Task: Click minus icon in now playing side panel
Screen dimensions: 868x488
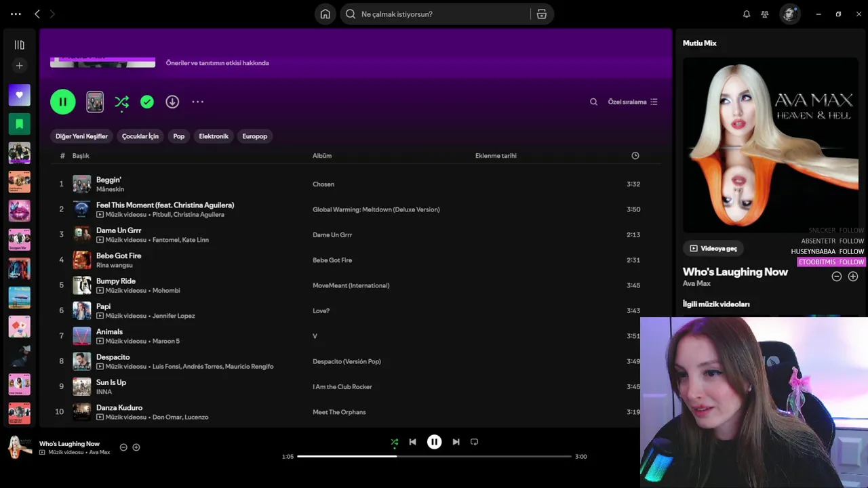Action: point(836,277)
